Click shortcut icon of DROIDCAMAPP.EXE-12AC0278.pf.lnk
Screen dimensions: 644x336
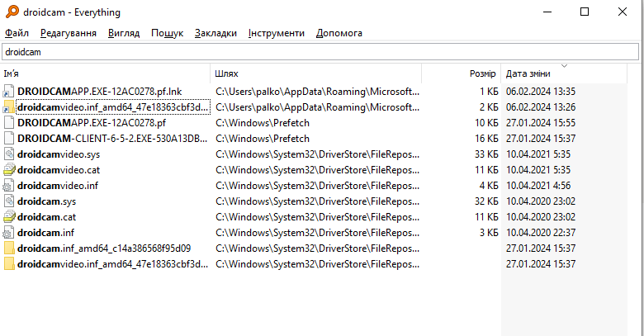tap(8, 92)
